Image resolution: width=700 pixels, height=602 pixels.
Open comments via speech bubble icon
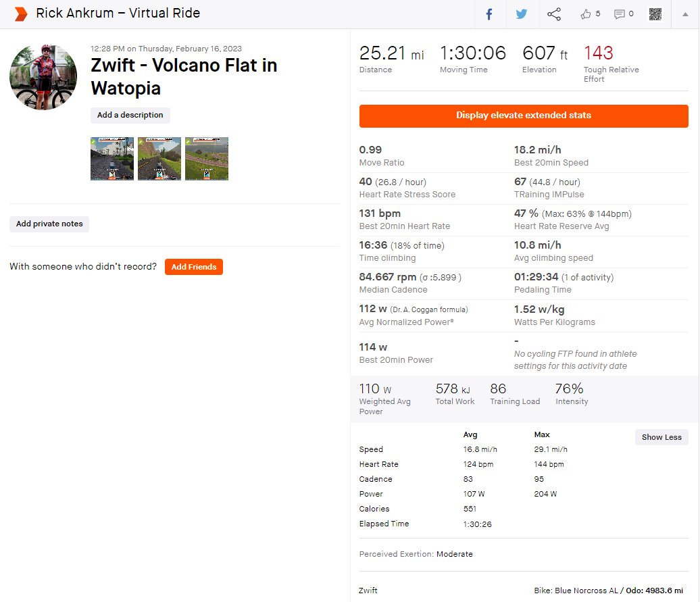pyautogui.click(x=619, y=14)
